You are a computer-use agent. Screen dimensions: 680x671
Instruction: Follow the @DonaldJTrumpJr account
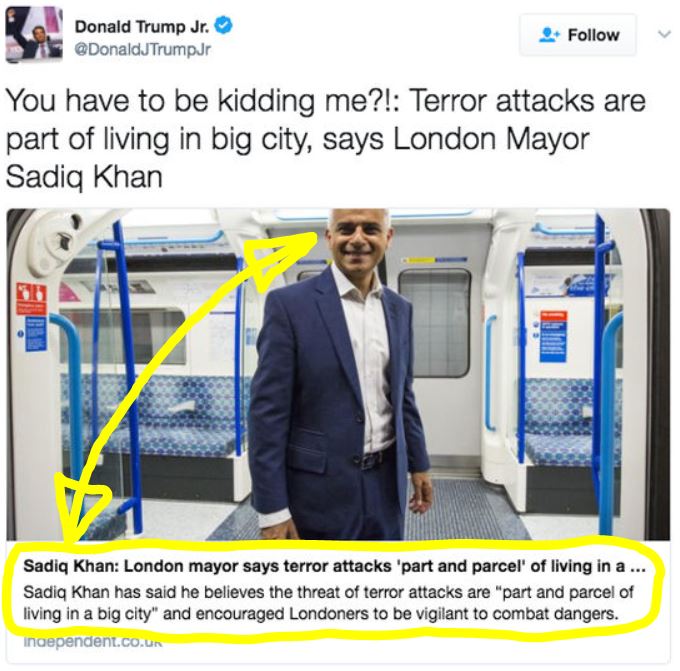tap(578, 35)
